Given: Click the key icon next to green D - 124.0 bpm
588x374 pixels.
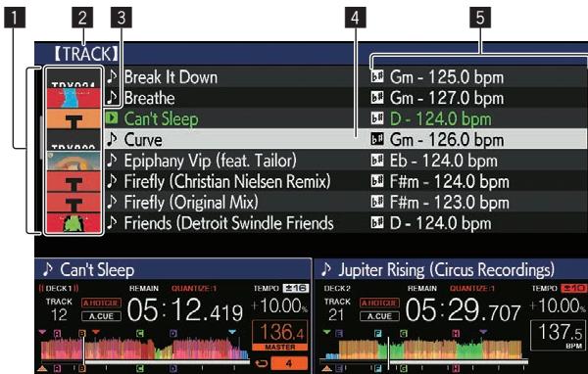Looking at the screenshot, I should [377, 118].
